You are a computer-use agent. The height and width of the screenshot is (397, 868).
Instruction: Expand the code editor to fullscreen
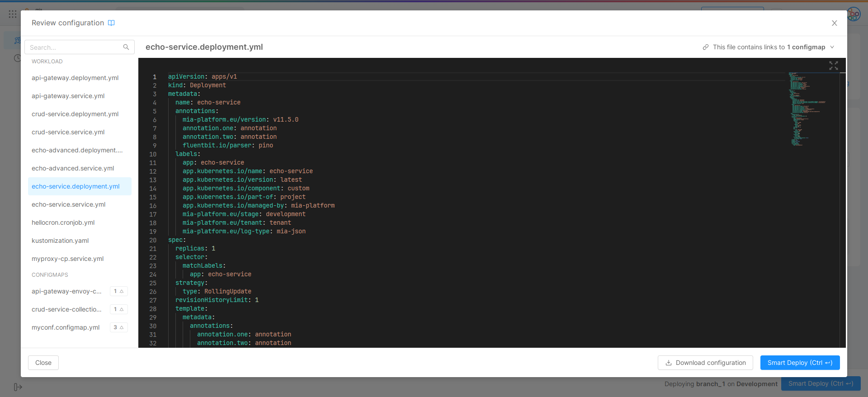pos(833,66)
